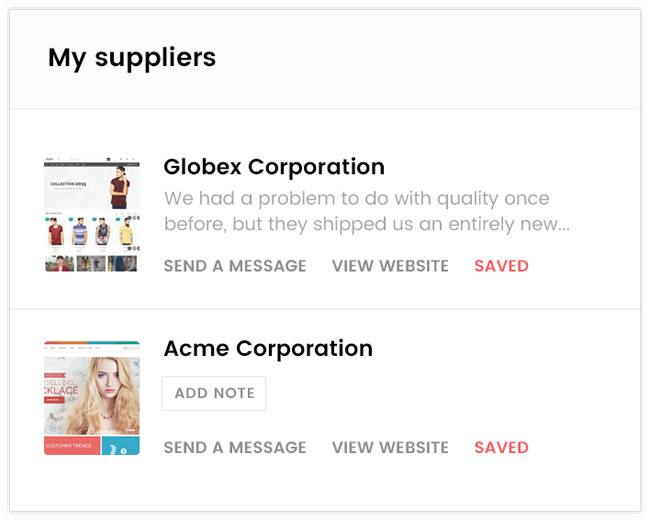650x521 pixels.
Task: Unsave Acme Corporation via the Saved label
Action: click(x=501, y=448)
